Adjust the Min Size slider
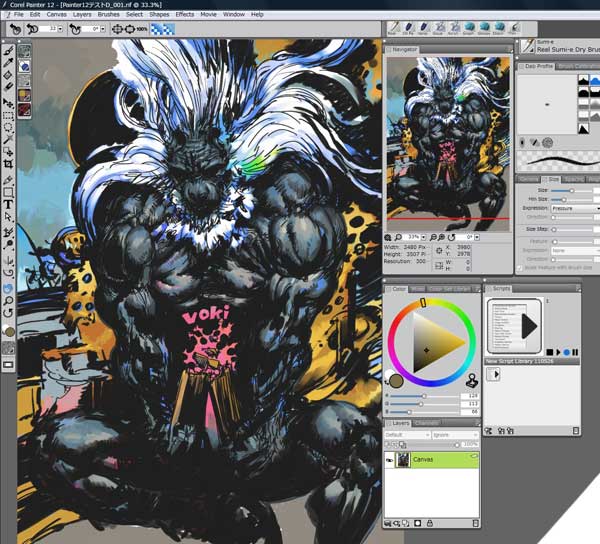 click(564, 199)
